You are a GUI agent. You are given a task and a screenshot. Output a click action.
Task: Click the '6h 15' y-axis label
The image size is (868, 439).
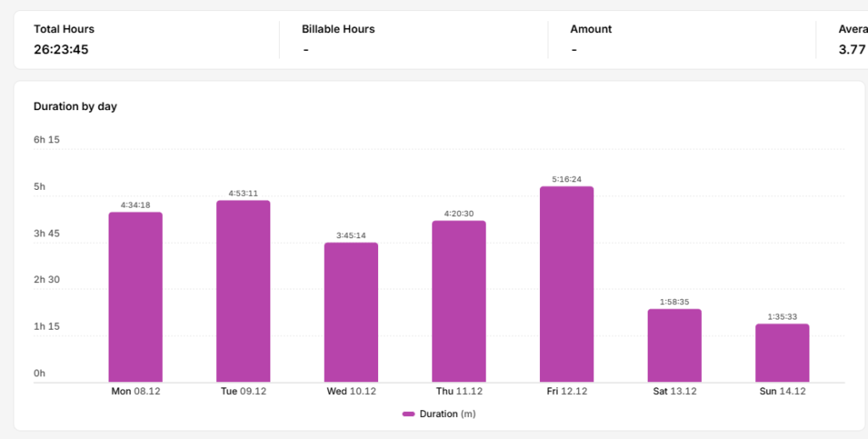click(x=47, y=140)
